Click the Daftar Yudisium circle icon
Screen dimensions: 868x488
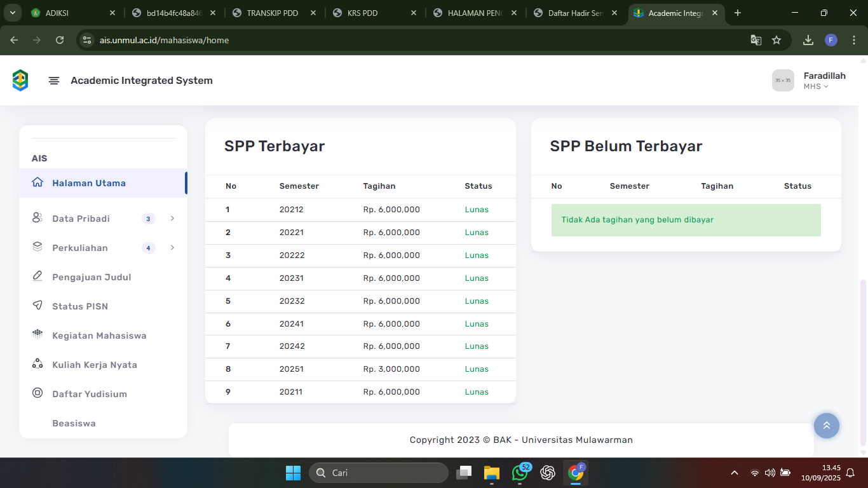37,393
